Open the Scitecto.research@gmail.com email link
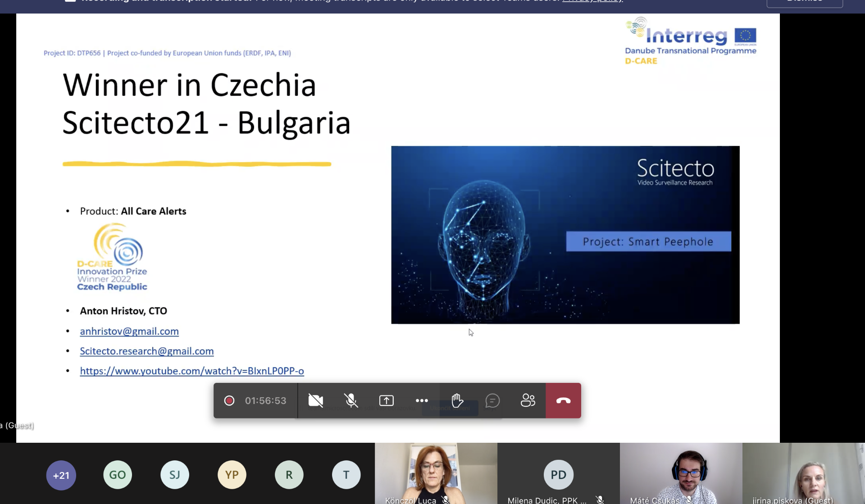This screenshot has width=865, height=504. pos(147,351)
